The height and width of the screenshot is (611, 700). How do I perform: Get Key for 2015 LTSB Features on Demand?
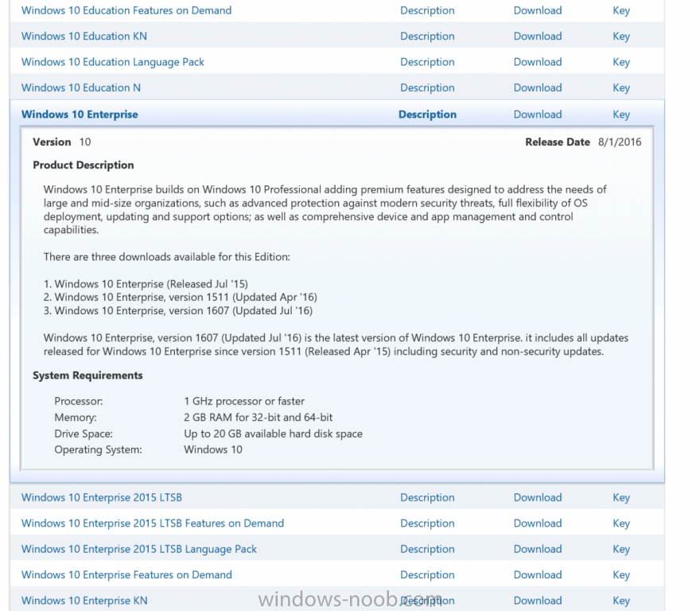click(621, 523)
